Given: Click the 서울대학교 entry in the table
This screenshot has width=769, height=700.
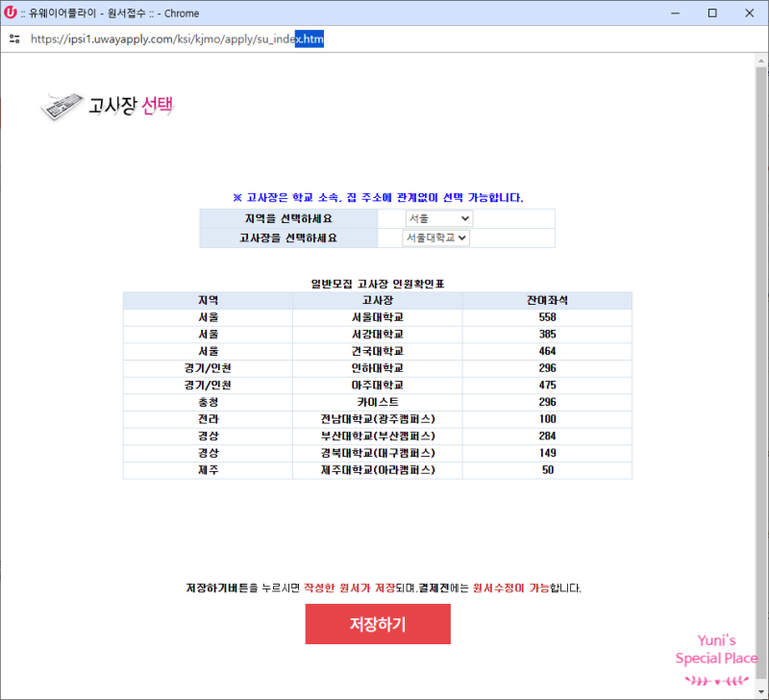Looking at the screenshot, I should (x=378, y=316).
